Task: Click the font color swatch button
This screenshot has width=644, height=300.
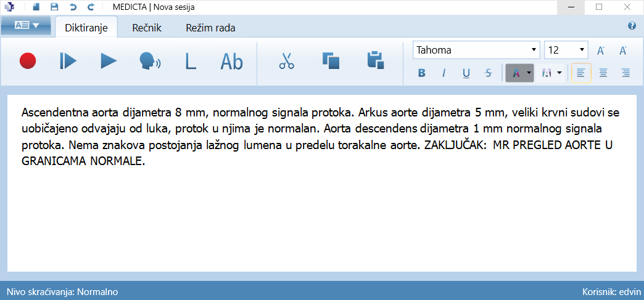Action: [x=516, y=73]
